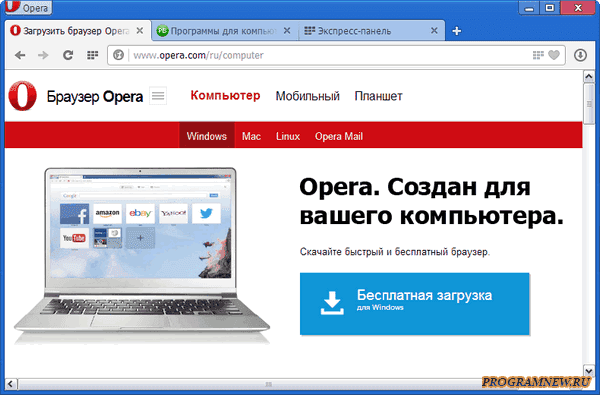The width and height of the screenshot is (600, 395).
Task: Open Speed Dial from toolbar grid icon
Action: coord(92,55)
